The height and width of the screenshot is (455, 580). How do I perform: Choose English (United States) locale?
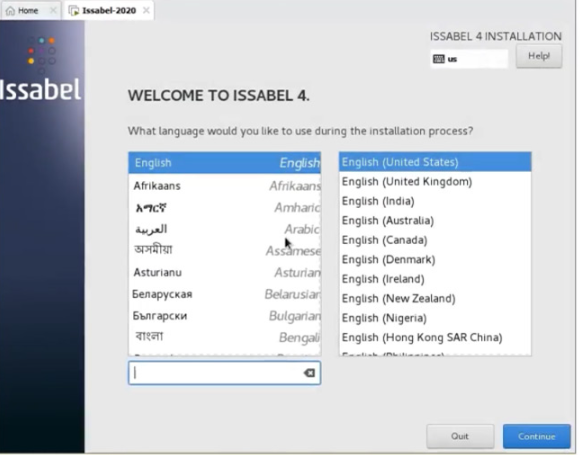coord(435,162)
